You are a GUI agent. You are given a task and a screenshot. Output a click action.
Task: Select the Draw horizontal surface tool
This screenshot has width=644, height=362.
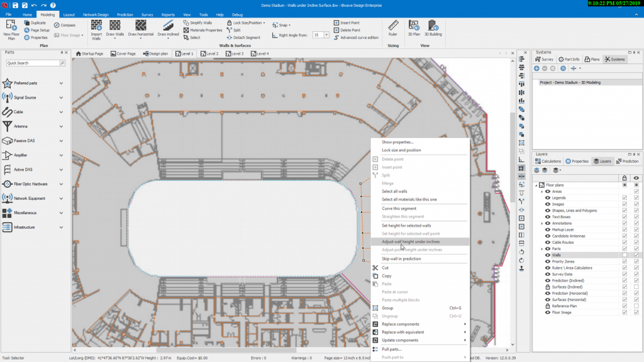tap(140, 29)
